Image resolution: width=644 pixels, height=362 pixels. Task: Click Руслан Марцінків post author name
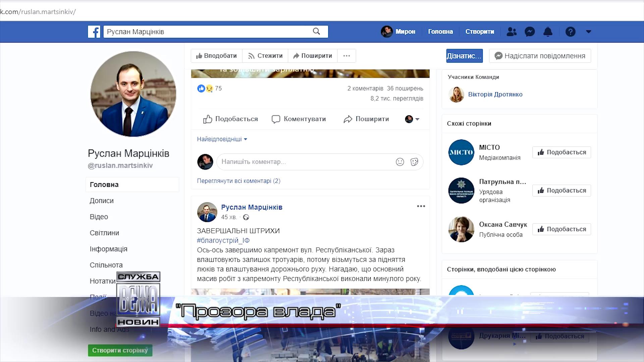click(252, 207)
